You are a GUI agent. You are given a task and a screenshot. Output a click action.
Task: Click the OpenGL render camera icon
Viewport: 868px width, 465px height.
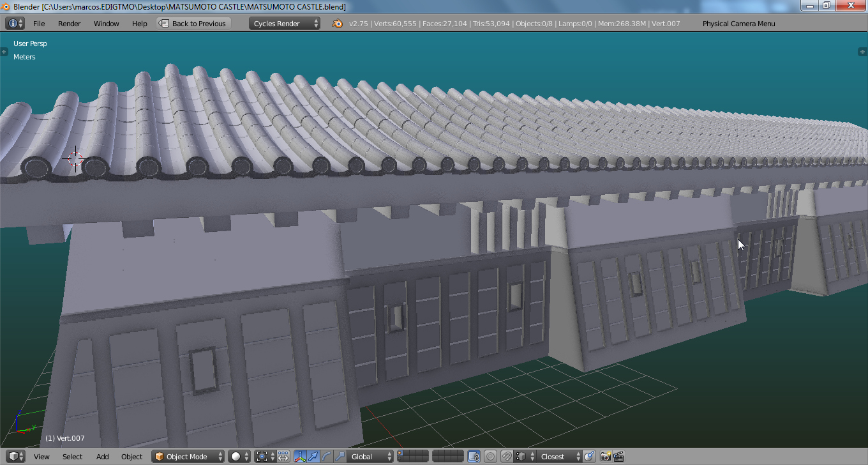click(x=605, y=457)
